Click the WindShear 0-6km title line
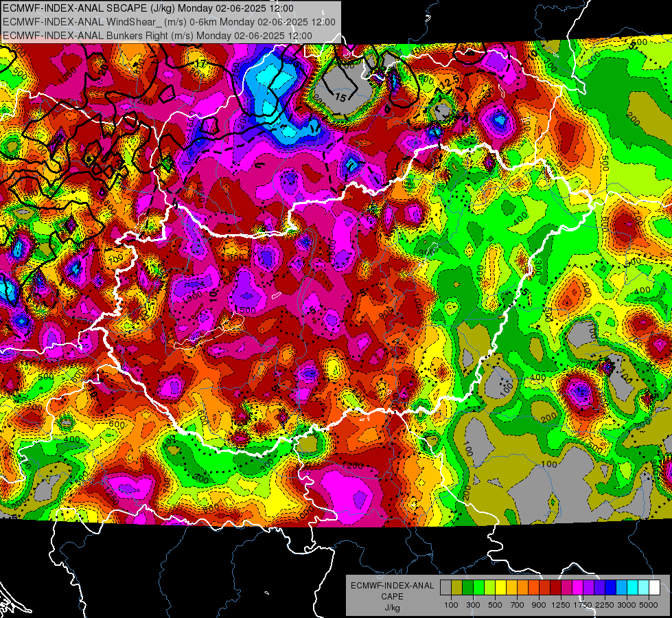The image size is (672, 618). coord(169,22)
